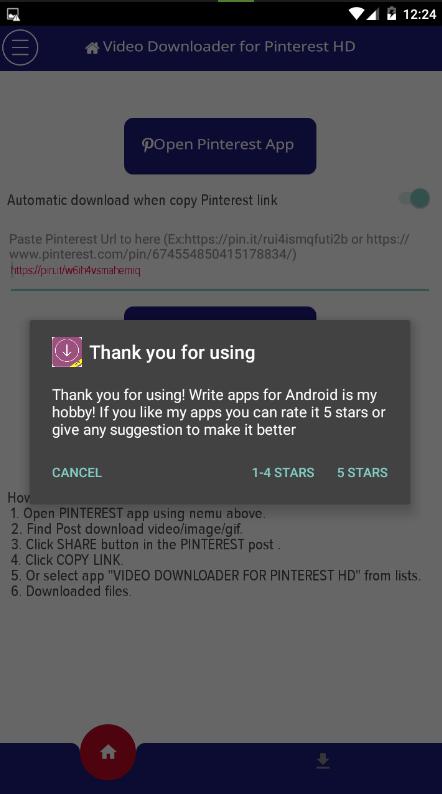
Task: Tap the red home button at bottom
Action: tap(108, 752)
